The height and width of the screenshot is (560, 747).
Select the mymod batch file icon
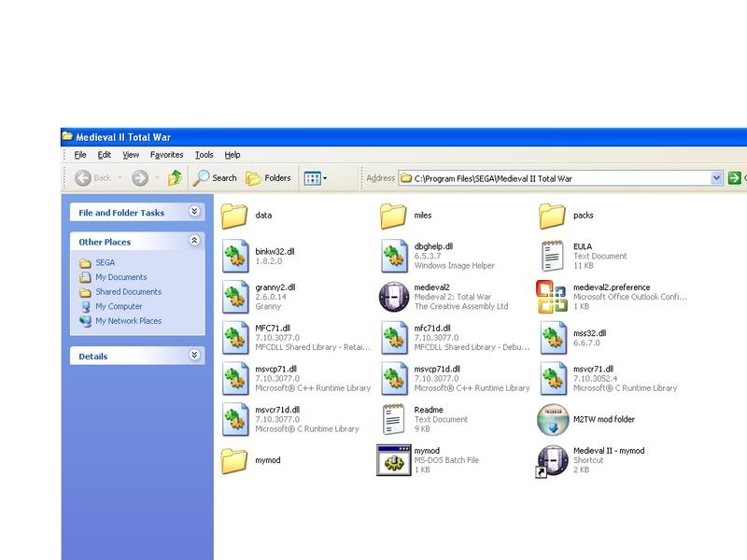[393, 460]
